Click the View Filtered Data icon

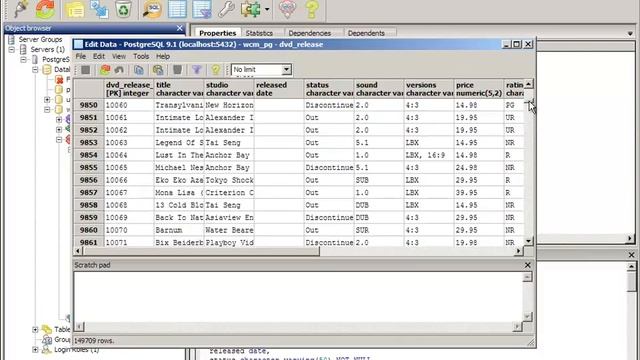202,9
